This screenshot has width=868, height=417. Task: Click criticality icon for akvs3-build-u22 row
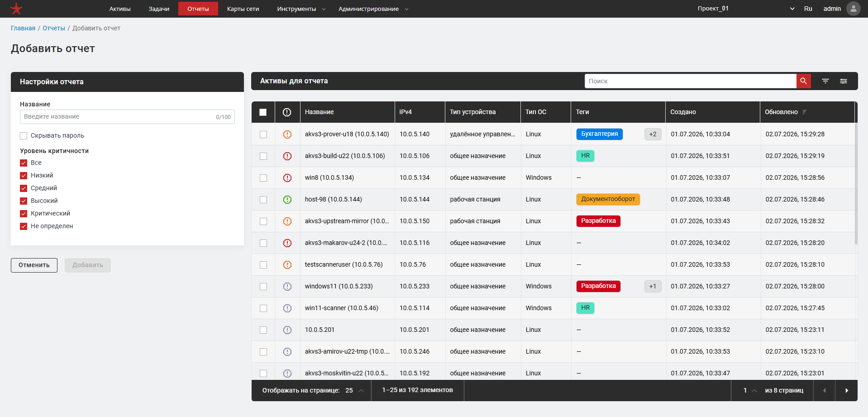tap(287, 156)
